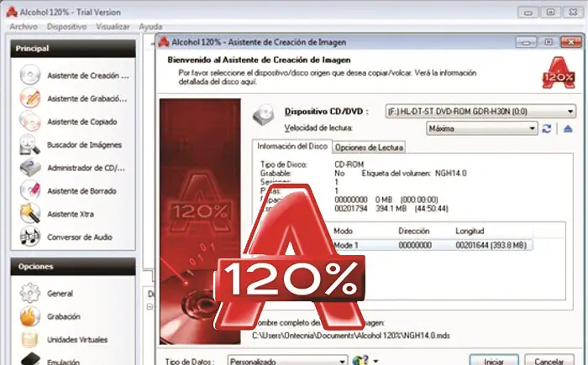Image resolution: width=588 pixels, height=365 pixels.
Task: Open the Asistente Xtra wand icon
Action: coord(30,214)
